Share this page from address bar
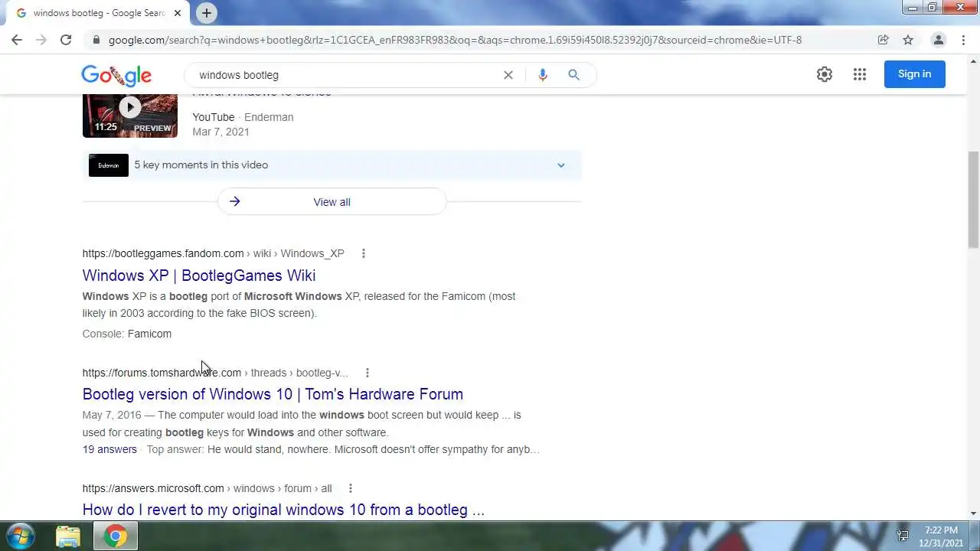This screenshot has height=551, width=980. click(x=883, y=40)
